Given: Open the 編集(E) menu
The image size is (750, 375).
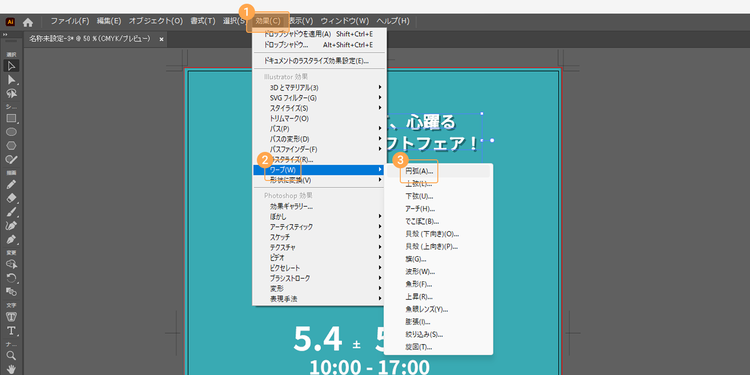Looking at the screenshot, I should click(x=109, y=21).
